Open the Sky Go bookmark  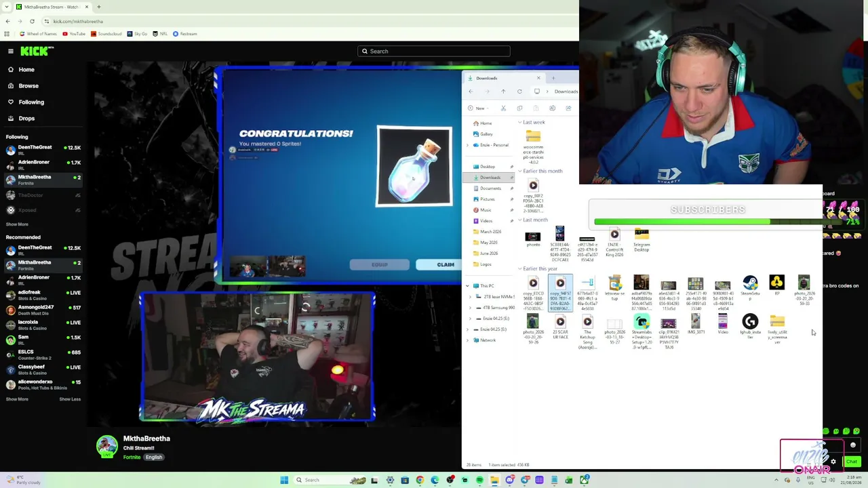click(137, 34)
